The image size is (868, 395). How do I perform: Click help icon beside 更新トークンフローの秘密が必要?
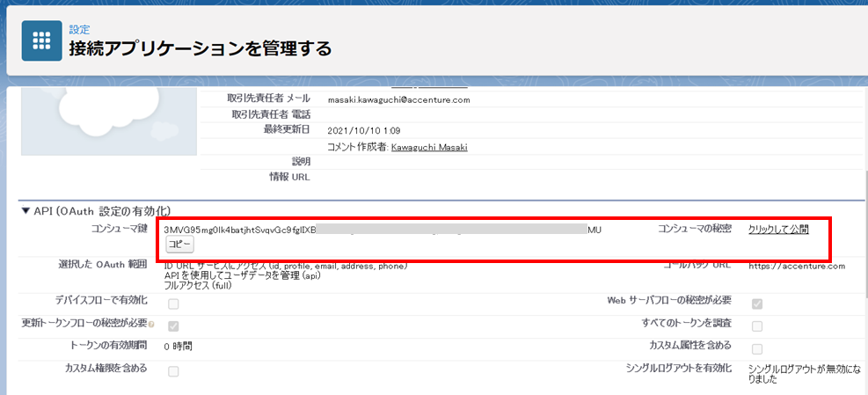pos(152,325)
